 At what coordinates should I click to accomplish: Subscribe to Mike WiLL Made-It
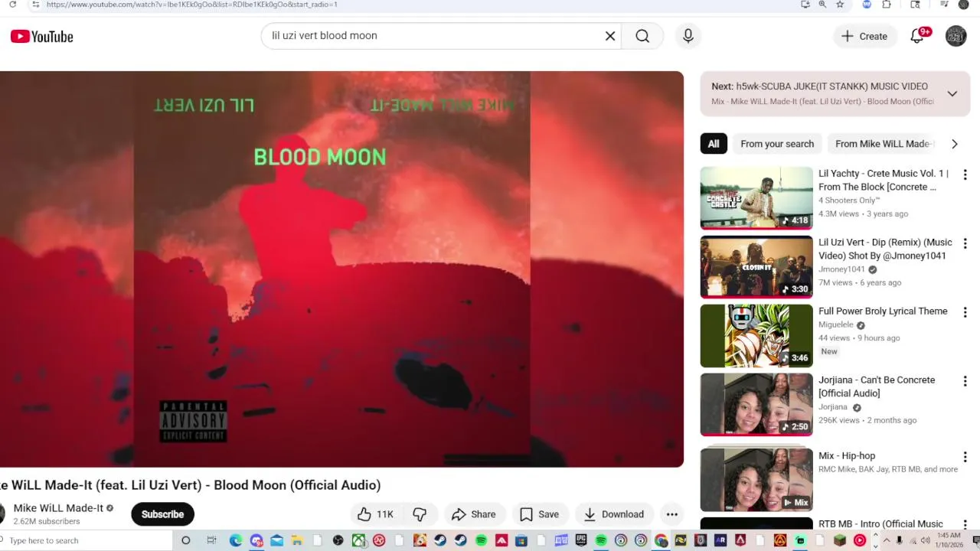tap(162, 514)
